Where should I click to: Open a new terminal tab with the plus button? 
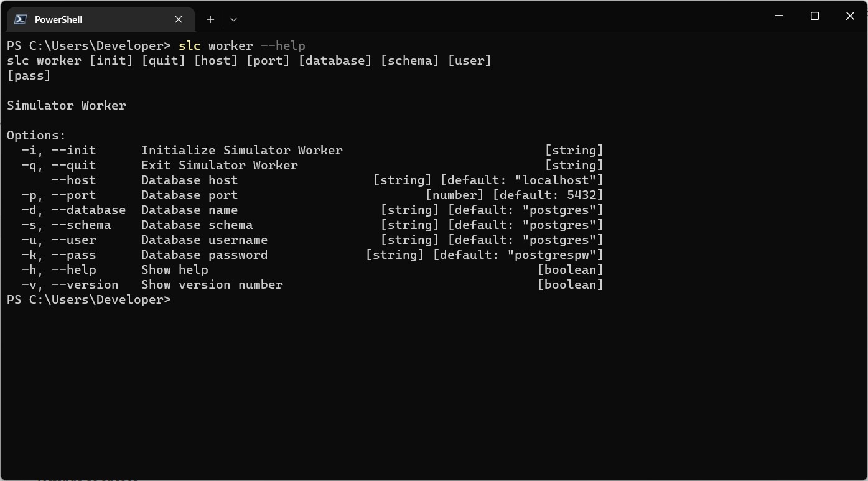click(x=210, y=19)
